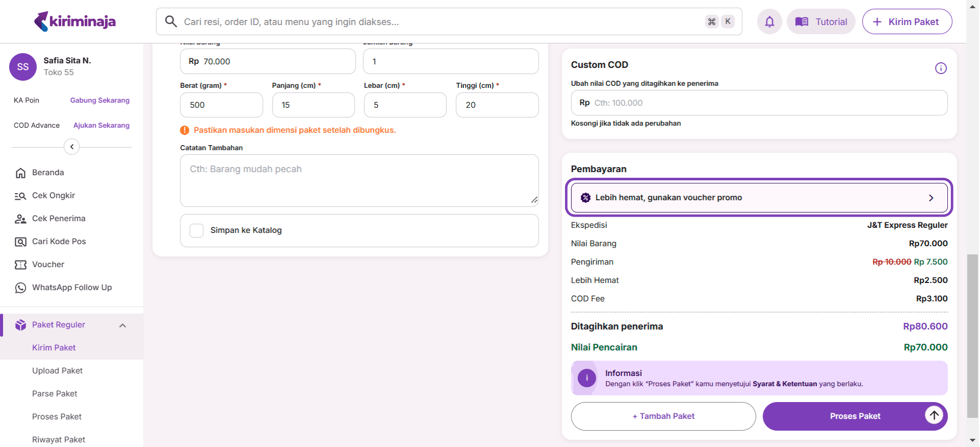The image size is (980, 447).
Task: Go to Cari Kode Pos
Action: [x=59, y=242]
